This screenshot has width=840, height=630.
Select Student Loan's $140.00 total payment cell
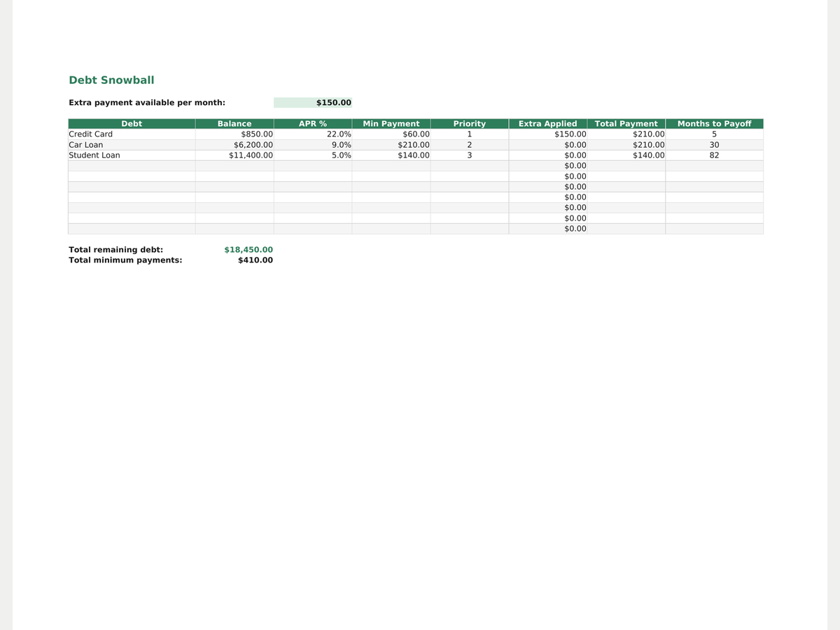click(x=626, y=155)
